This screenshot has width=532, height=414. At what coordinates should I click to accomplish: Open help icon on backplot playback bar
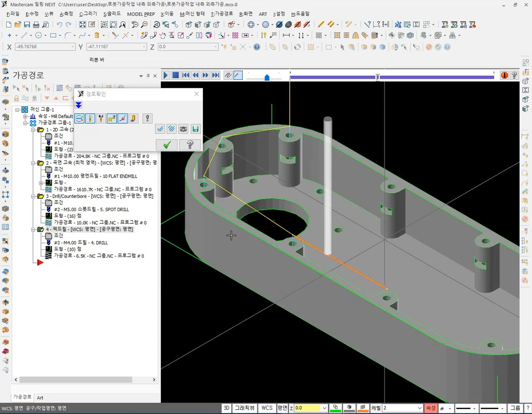point(514,75)
